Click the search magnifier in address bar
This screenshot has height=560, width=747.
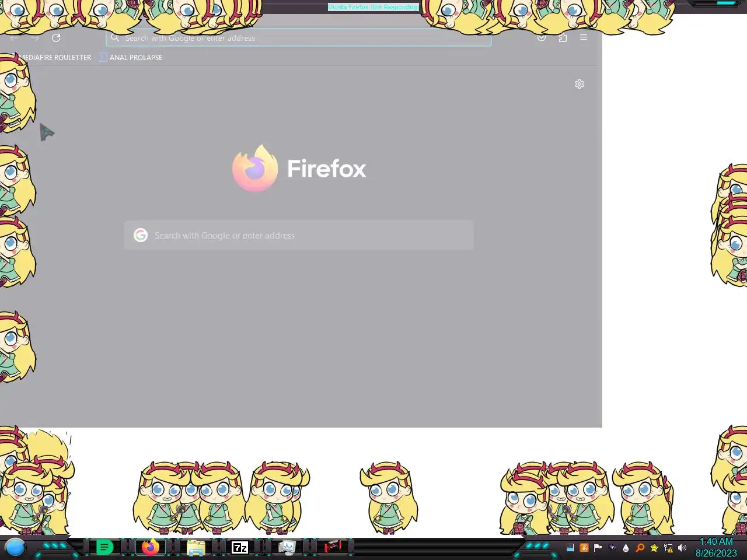(x=115, y=37)
